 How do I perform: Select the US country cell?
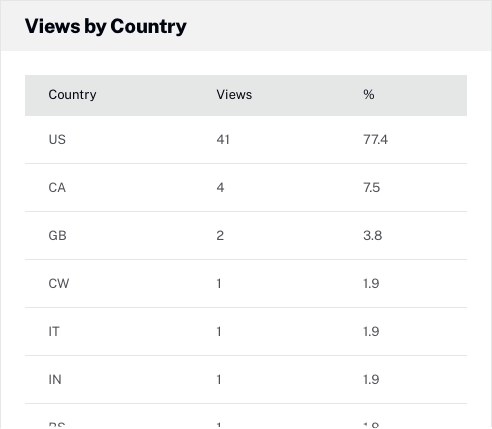[57, 140]
